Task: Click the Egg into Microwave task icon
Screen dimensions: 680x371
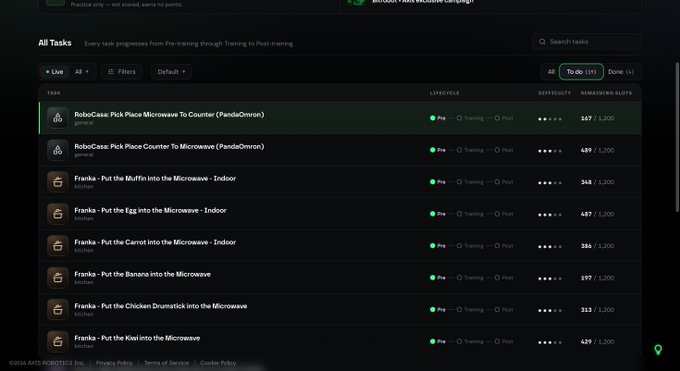Action: (x=58, y=213)
